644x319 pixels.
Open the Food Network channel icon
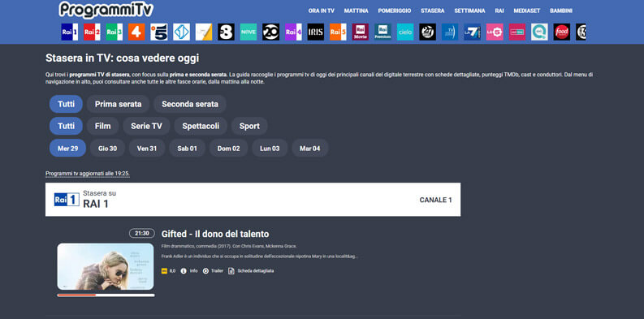click(562, 32)
